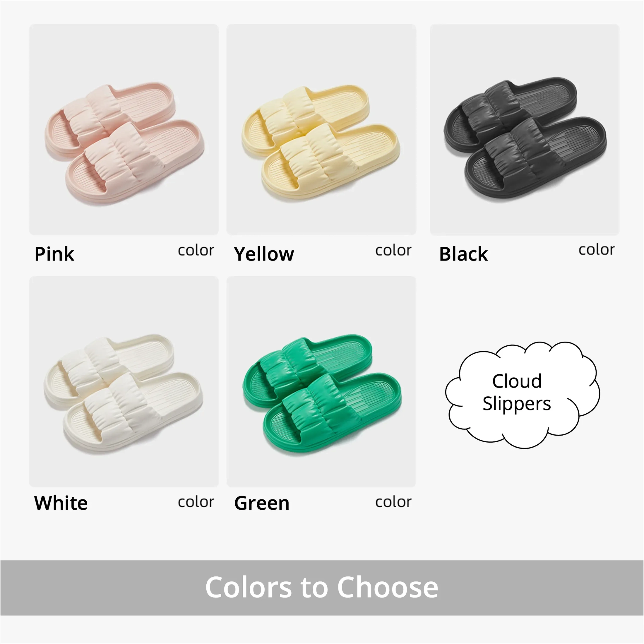Click the "color" text beside White

click(196, 502)
